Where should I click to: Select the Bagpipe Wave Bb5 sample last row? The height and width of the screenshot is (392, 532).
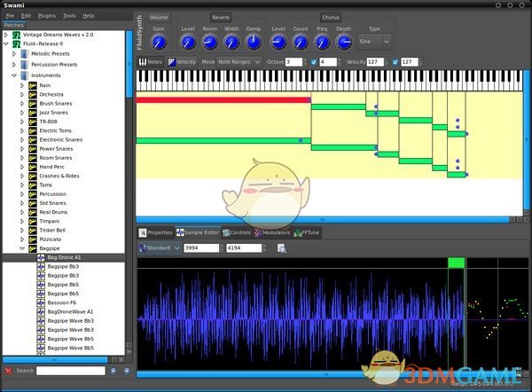click(x=70, y=349)
